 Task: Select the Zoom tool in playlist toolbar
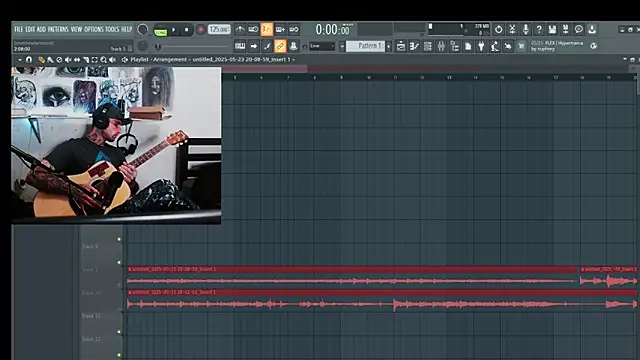104,60
